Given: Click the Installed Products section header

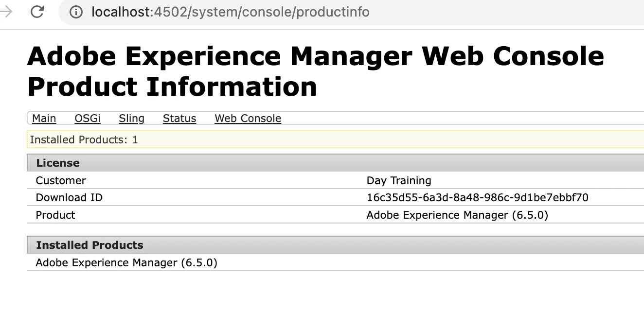Looking at the screenshot, I should (x=336, y=245).
